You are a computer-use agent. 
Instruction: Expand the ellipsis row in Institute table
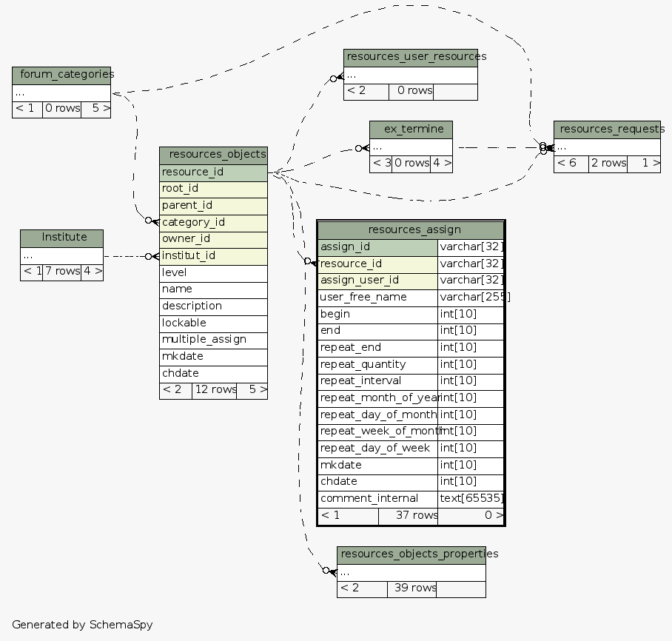click(x=61, y=255)
